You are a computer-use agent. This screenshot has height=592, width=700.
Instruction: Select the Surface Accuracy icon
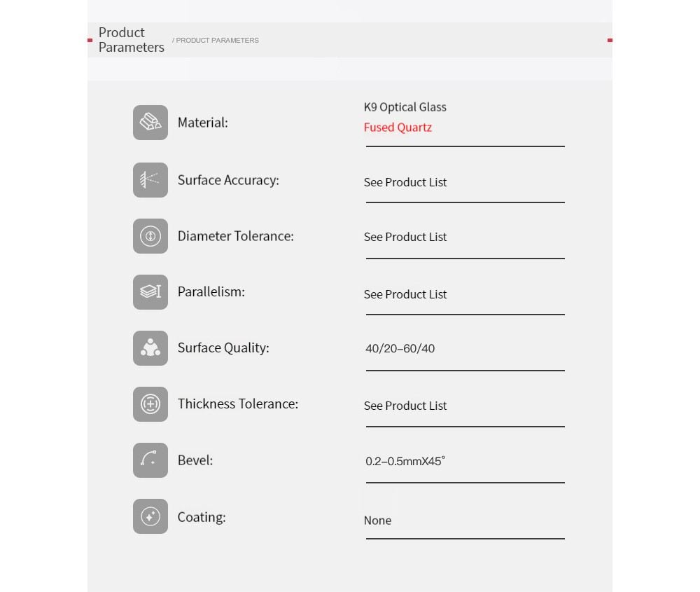[150, 180]
